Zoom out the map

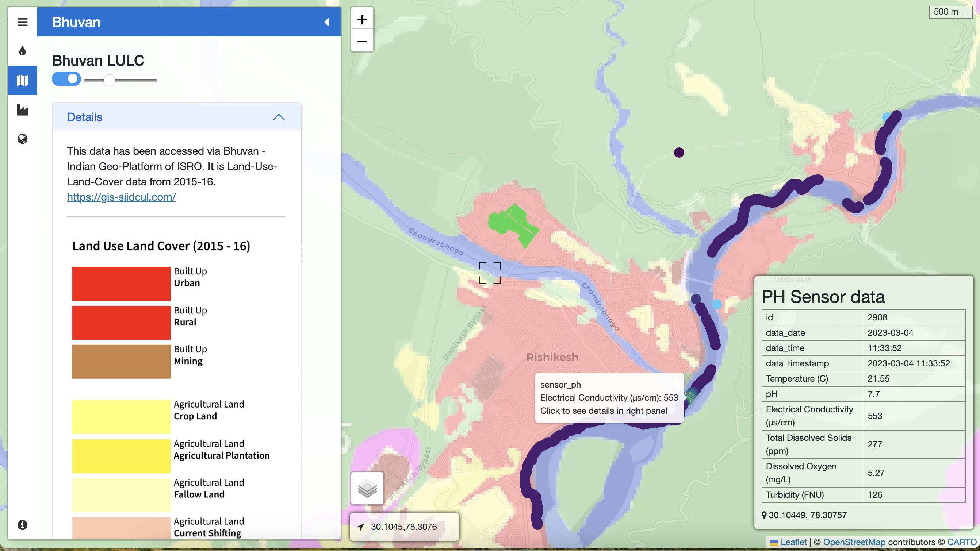(x=362, y=41)
